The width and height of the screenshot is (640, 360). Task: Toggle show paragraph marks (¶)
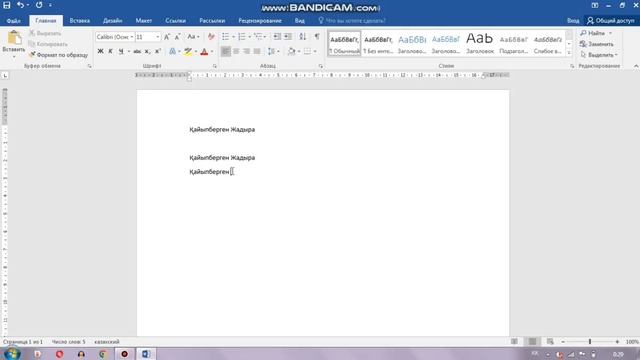(317, 37)
